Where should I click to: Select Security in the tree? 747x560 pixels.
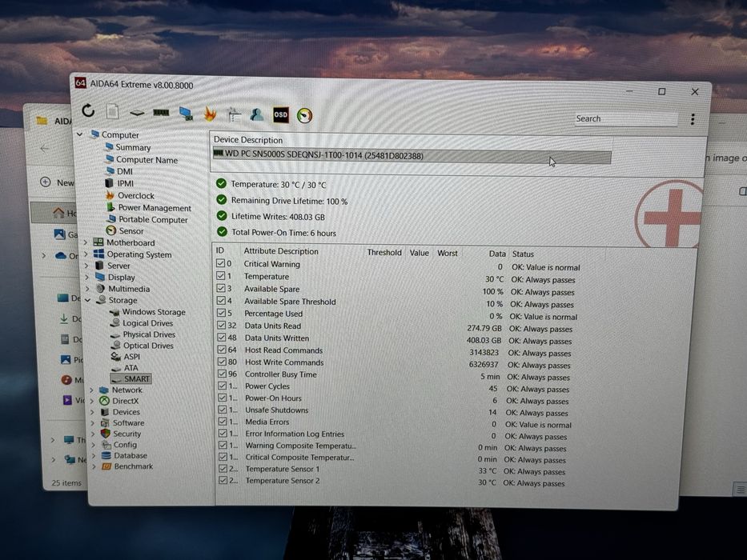tap(127, 434)
